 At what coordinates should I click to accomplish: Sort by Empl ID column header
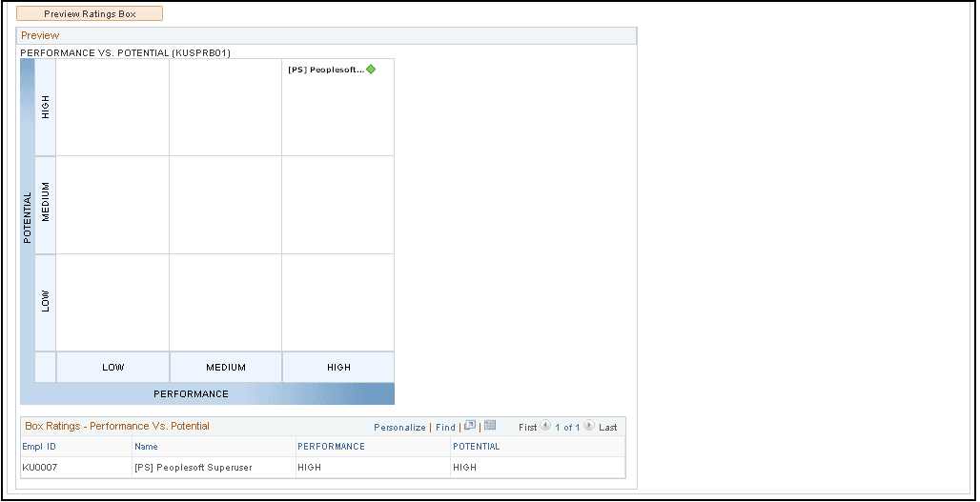click(x=39, y=447)
